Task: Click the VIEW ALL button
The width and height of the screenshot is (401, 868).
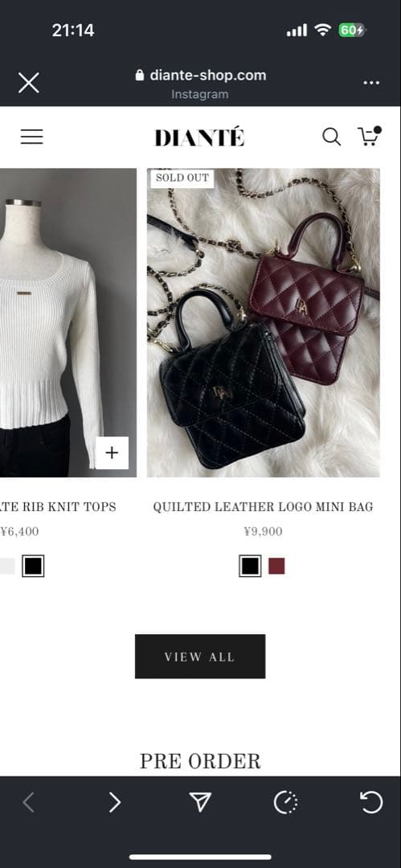Action: point(200,657)
